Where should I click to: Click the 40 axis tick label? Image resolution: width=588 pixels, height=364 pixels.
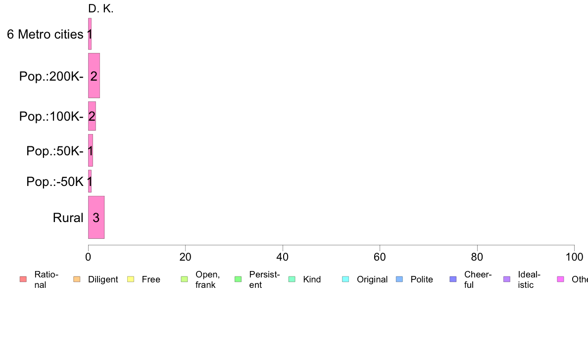click(283, 257)
